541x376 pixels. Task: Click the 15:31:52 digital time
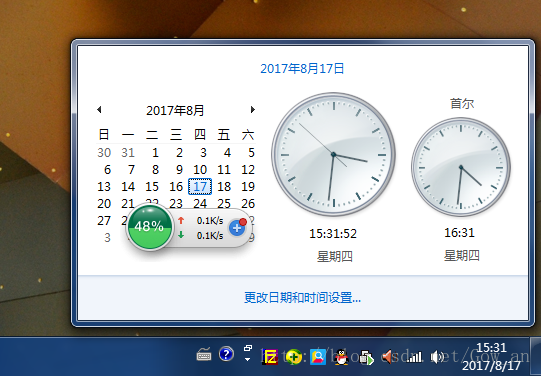(x=333, y=234)
